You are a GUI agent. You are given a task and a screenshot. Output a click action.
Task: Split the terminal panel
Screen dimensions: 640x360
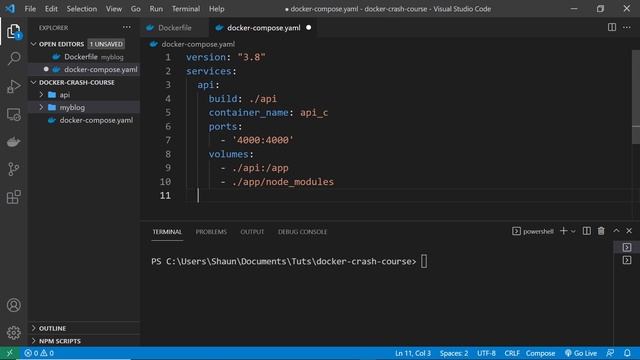coord(587,231)
